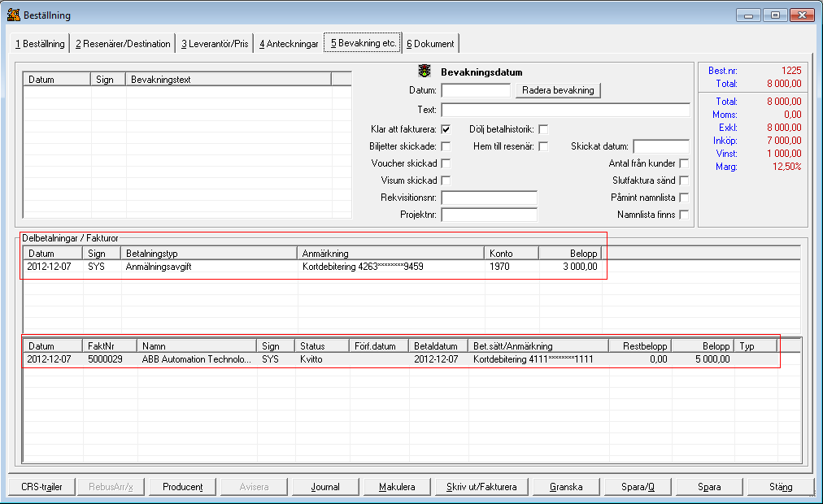Focus the Bevakningsdatum Datum input field
This screenshot has height=504, width=823.
(476, 90)
